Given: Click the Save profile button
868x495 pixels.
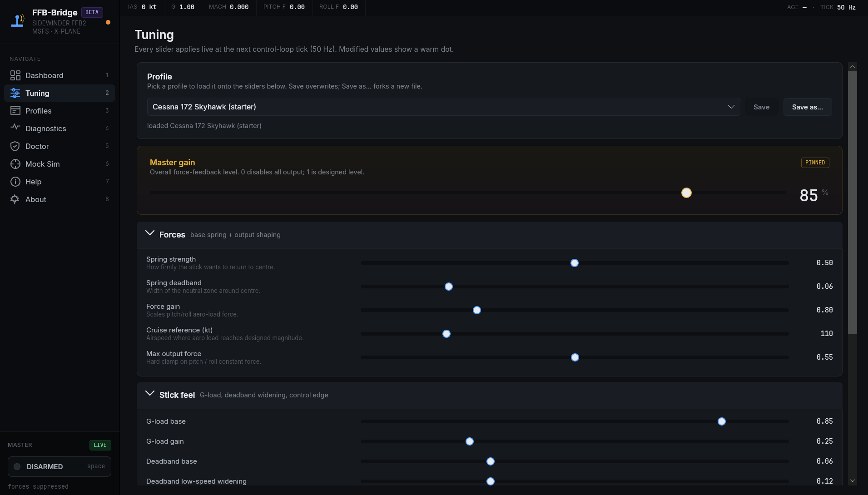Looking at the screenshot, I should pos(761,107).
